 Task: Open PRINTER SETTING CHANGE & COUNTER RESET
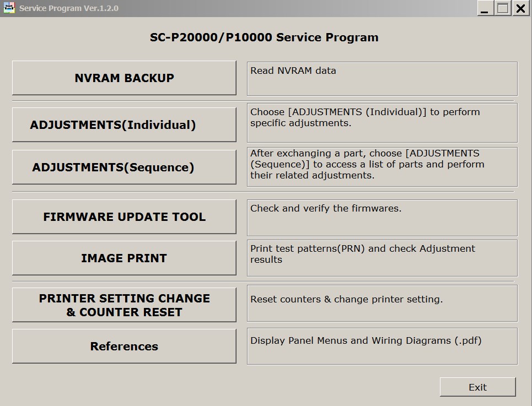(x=124, y=305)
